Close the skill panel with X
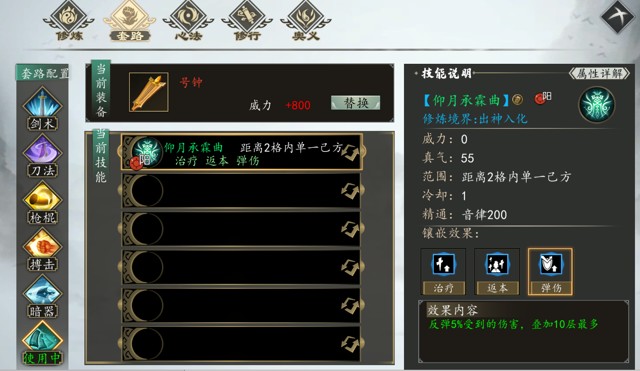The height and width of the screenshot is (371, 640). pyautogui.click(x=618, y=16)
